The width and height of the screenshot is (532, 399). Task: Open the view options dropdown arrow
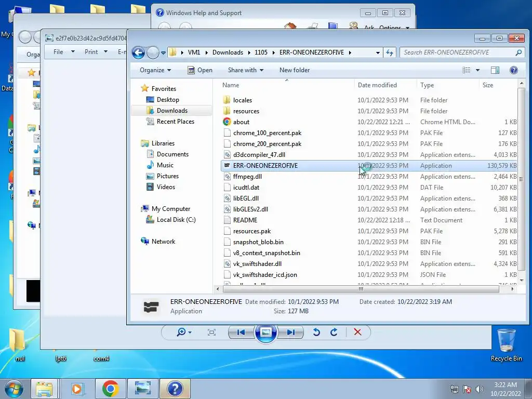477,70
